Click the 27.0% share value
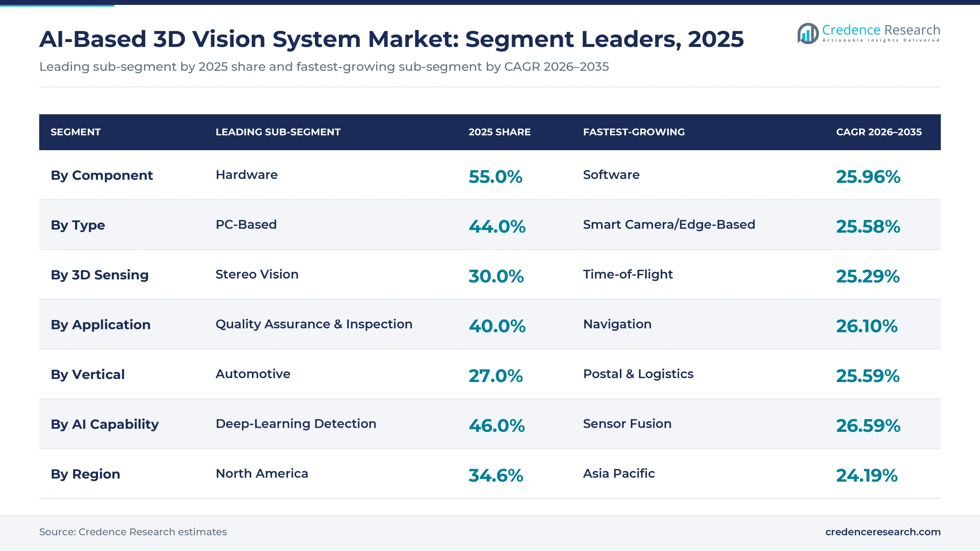 (495, 376)
